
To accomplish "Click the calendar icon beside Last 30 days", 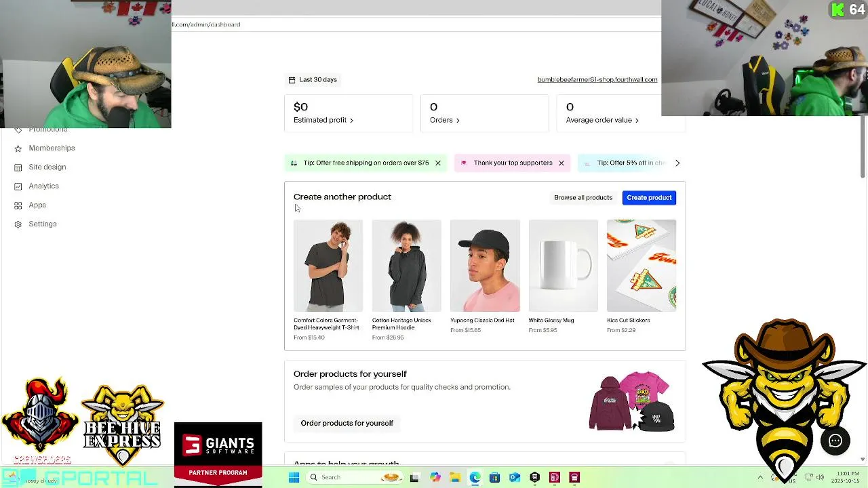I will [x=292, y=80].
